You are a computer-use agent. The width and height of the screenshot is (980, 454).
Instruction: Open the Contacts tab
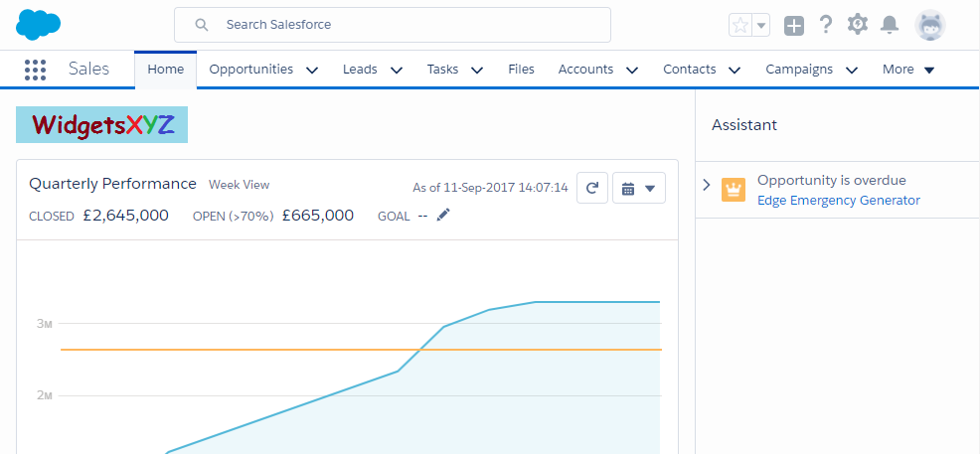tap(690, 70)
